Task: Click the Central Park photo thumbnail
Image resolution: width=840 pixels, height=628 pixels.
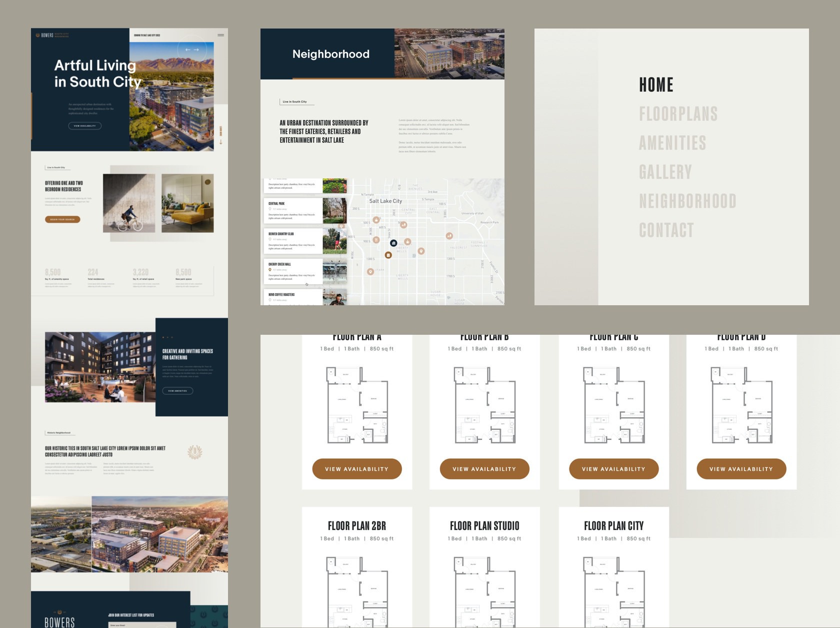Action: click(x=334, y=211)
